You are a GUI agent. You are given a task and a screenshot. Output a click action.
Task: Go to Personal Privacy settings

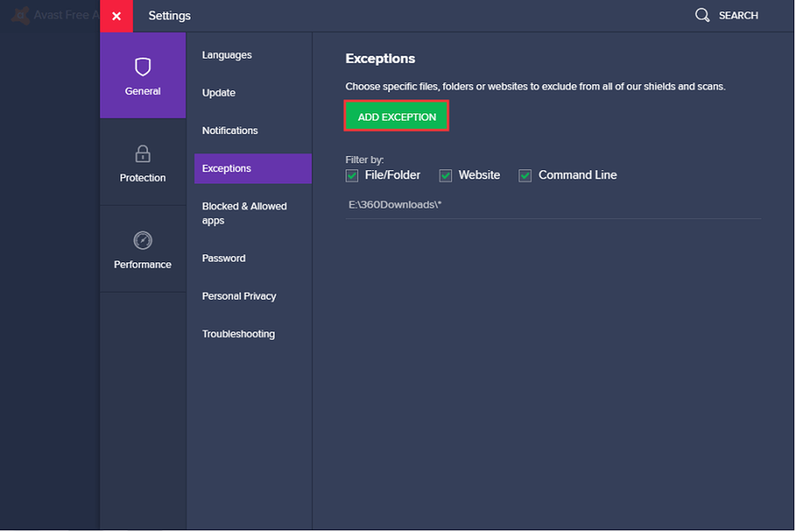pos(239,296)
